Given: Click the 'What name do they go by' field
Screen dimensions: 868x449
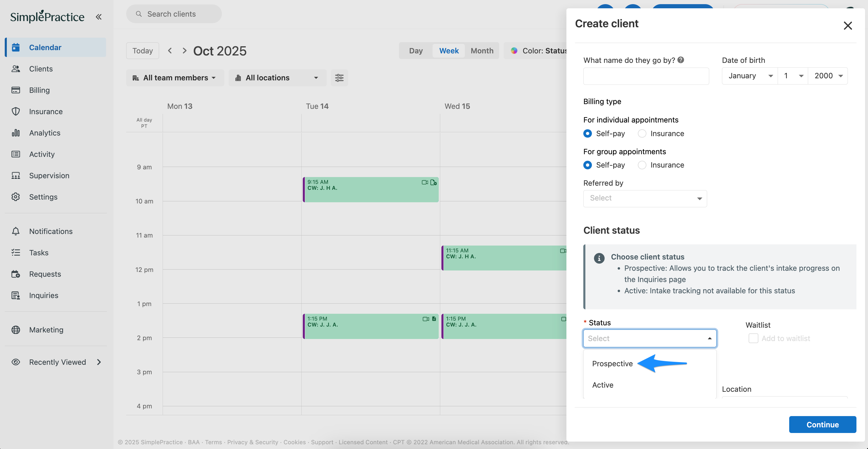Looking at the screenshot, I should [646, 76].
